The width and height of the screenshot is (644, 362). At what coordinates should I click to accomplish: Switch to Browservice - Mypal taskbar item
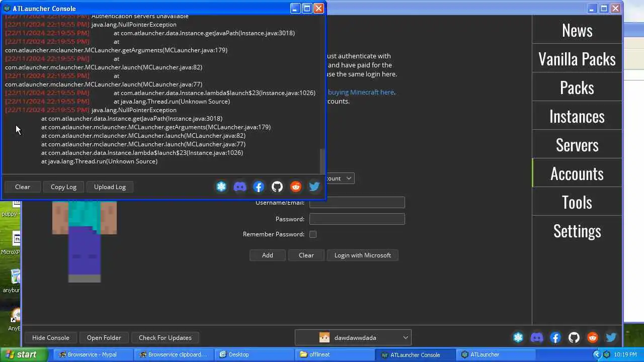pos(93,355)
